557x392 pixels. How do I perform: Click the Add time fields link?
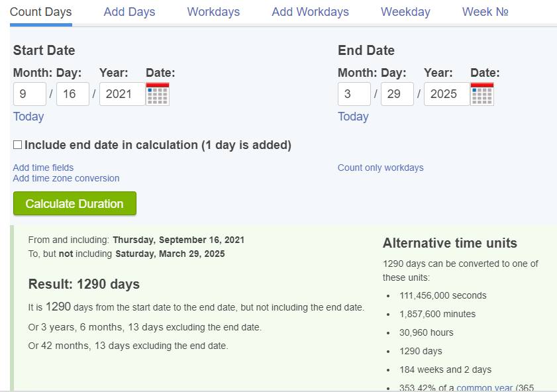43,168
